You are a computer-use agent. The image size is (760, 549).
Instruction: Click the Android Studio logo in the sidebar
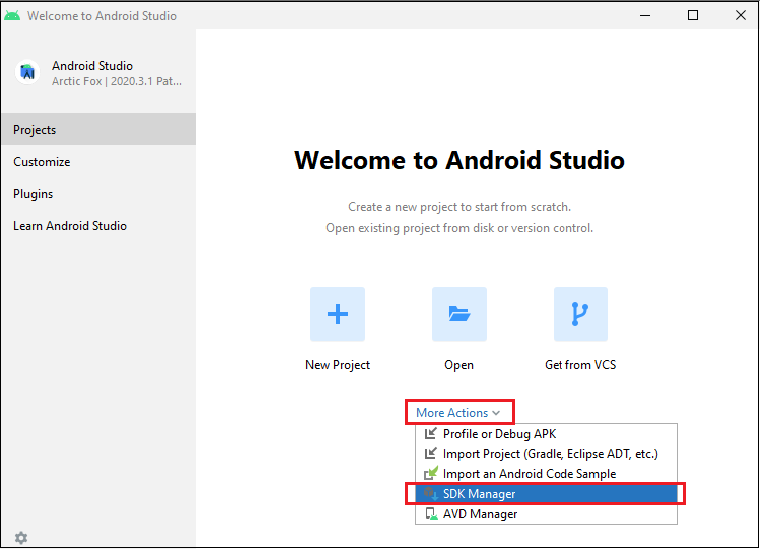(28, 73)
